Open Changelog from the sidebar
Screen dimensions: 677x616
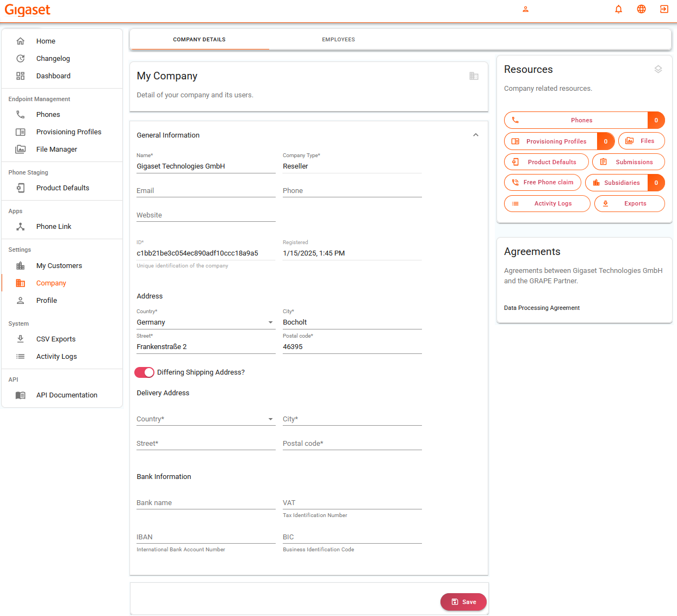(62, 59)
